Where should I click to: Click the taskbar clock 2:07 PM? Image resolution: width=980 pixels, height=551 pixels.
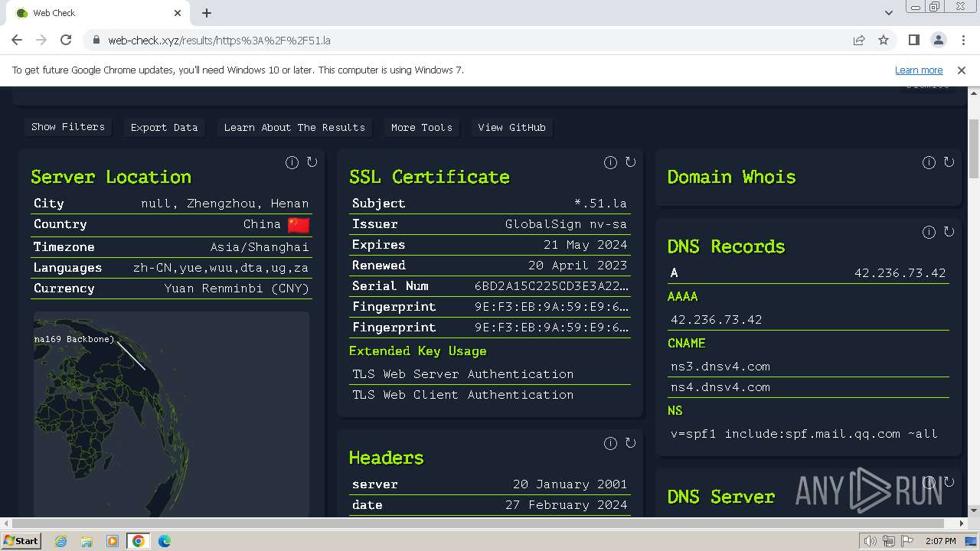[x=941, y=541]
